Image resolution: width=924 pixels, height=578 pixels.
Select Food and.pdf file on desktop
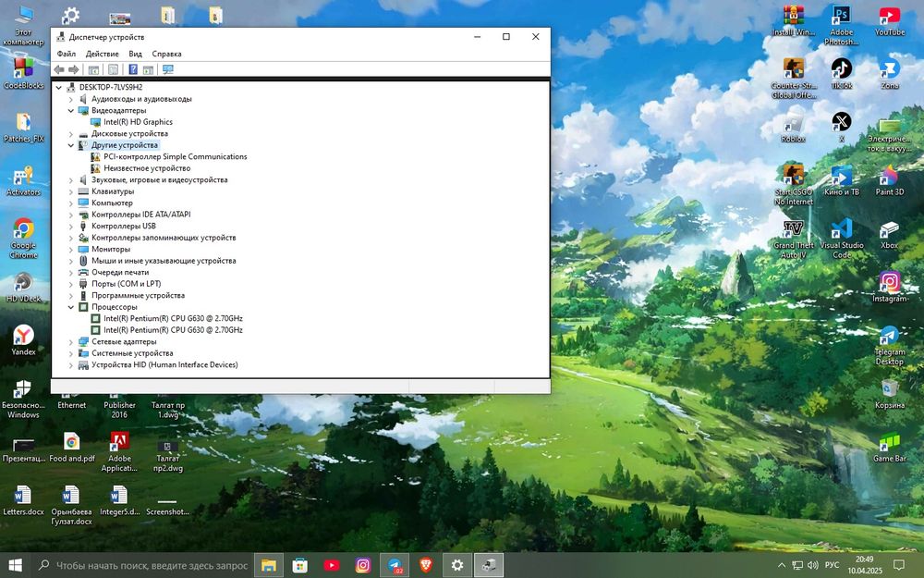(72, 447)
